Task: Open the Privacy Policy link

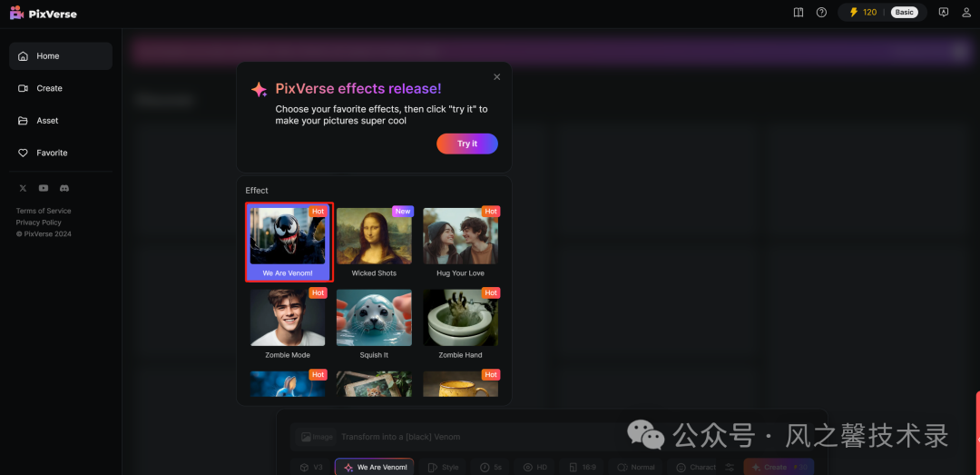Action: (38, 223)
